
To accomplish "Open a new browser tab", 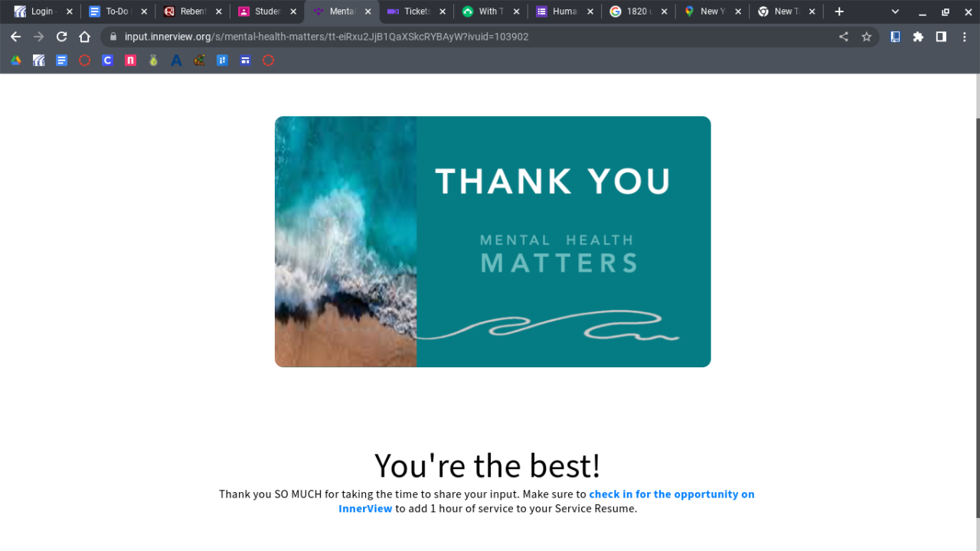I will pos(839,11).
